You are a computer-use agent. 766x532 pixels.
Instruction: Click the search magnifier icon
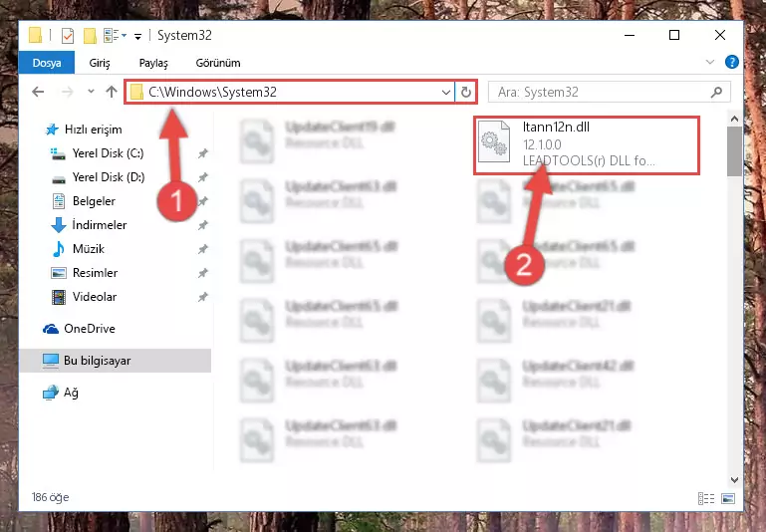pos(716,92)
